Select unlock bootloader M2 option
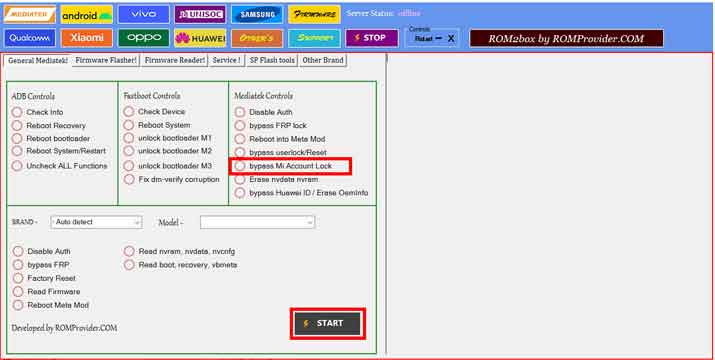The width and height of the screenshot is (715, 360). point(168,151)
